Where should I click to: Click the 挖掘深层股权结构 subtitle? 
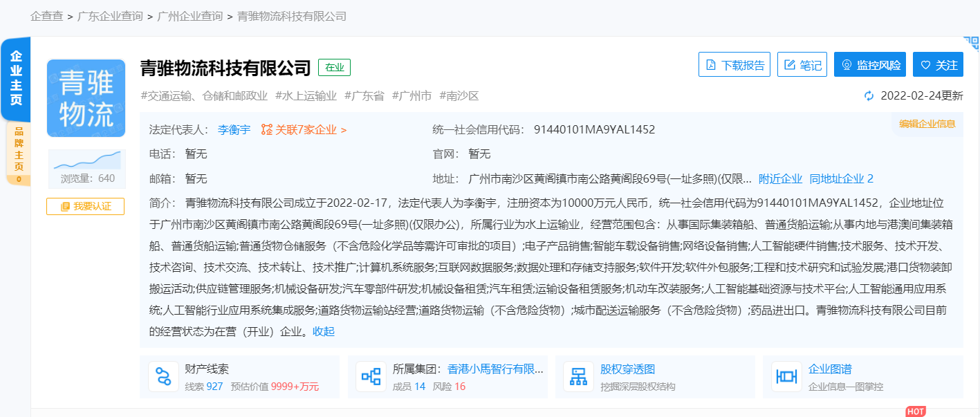click(638, 387)
